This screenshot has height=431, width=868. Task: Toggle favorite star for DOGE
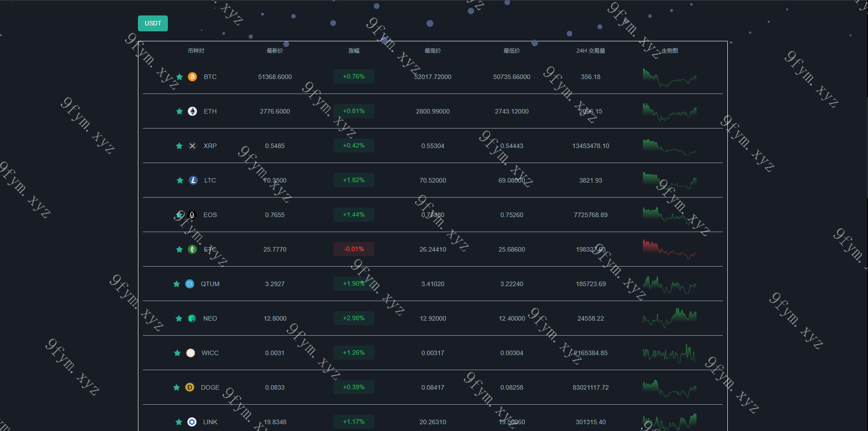(177, 387)
